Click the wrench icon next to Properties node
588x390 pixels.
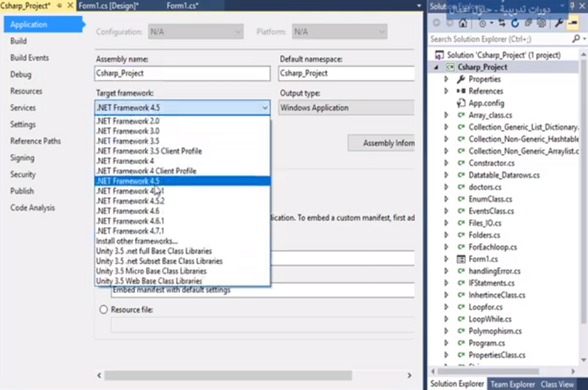[x=461, y=79]
